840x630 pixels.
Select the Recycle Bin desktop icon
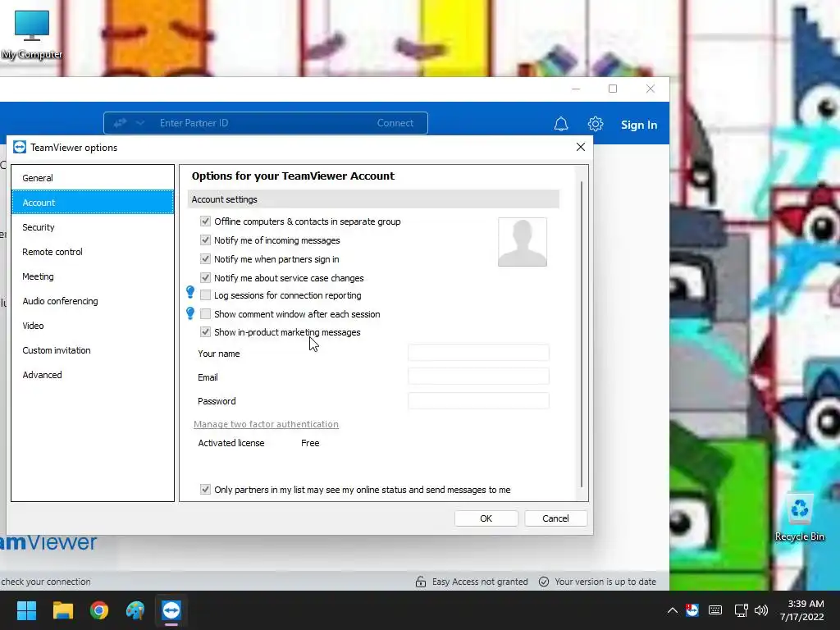(x=800, y=518)
